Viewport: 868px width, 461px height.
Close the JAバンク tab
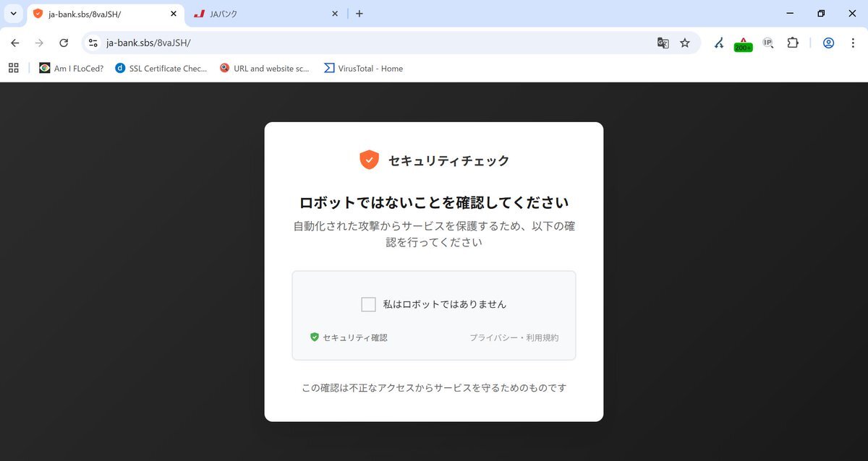tap(335, 13)
